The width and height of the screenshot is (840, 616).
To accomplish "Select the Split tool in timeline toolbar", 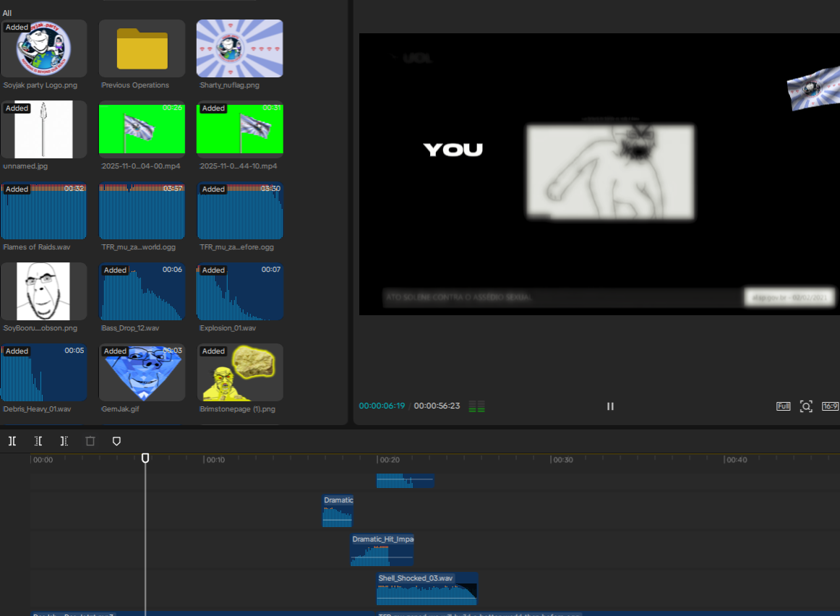I will coord(12,441).
